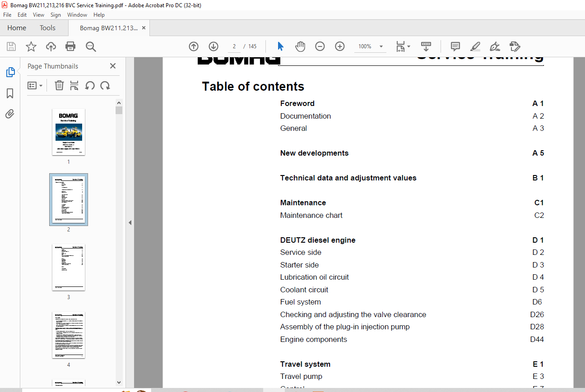Delete selected page with trash icon
The height and width of the screenshot is (392, 585).
point(59,85)
